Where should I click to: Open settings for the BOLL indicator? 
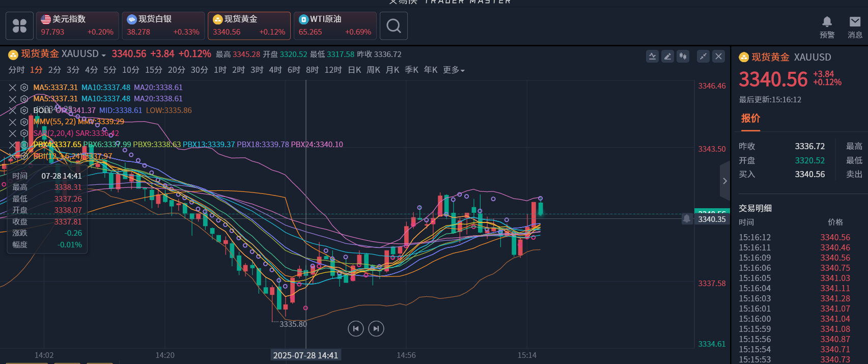(x=24, y=110)
